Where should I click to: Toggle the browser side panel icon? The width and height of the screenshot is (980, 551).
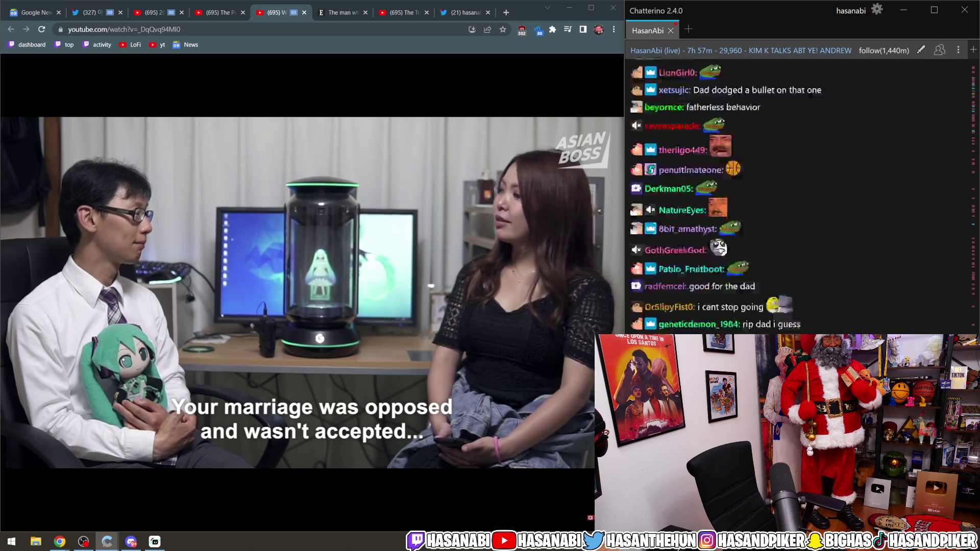(x=582, y=30)
